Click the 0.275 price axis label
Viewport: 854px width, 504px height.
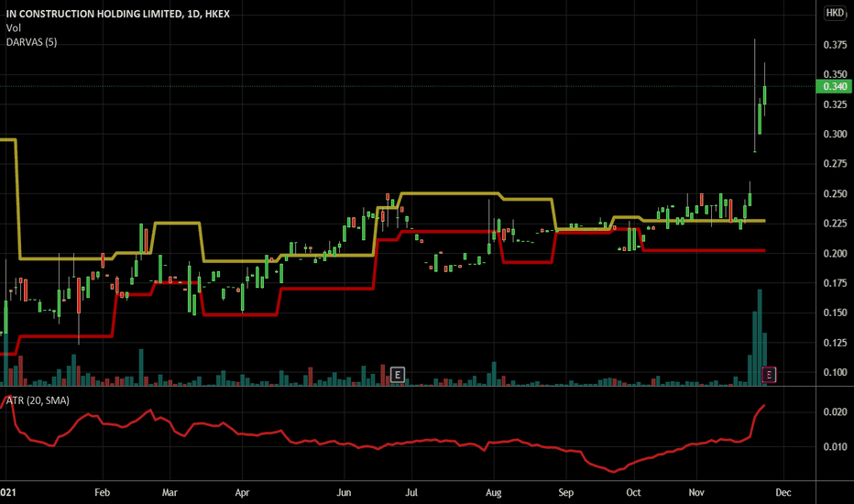click(835, 163)
